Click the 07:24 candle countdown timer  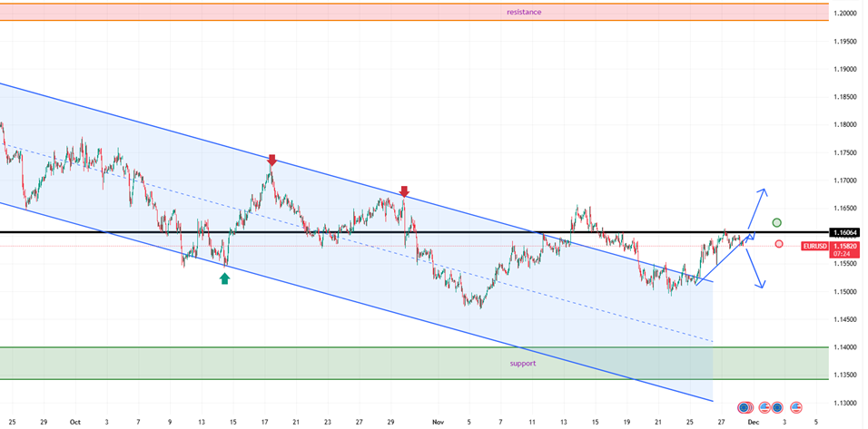click(x=846, y=254)
